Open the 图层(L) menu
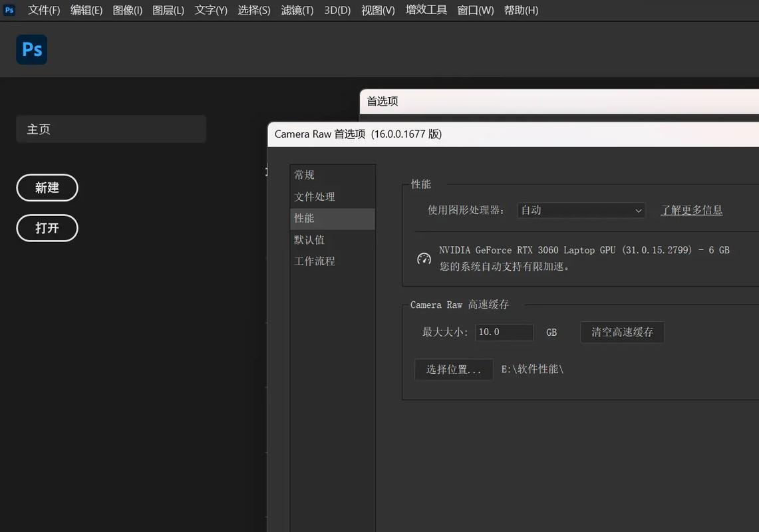The height and width of the screenshot is (532, 759). (x=168, y=10)
